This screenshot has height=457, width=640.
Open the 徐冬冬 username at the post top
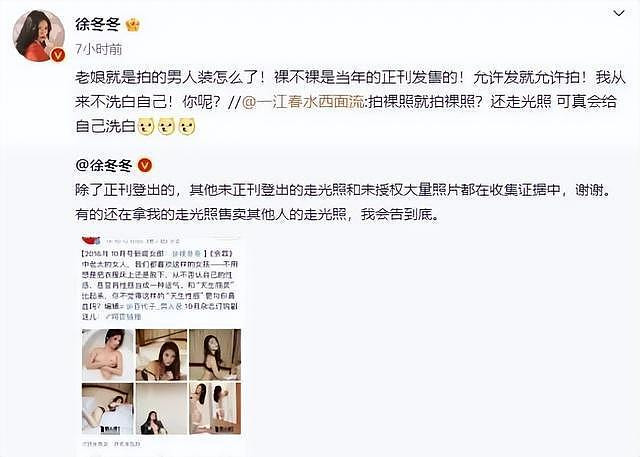tap(98, 24)
